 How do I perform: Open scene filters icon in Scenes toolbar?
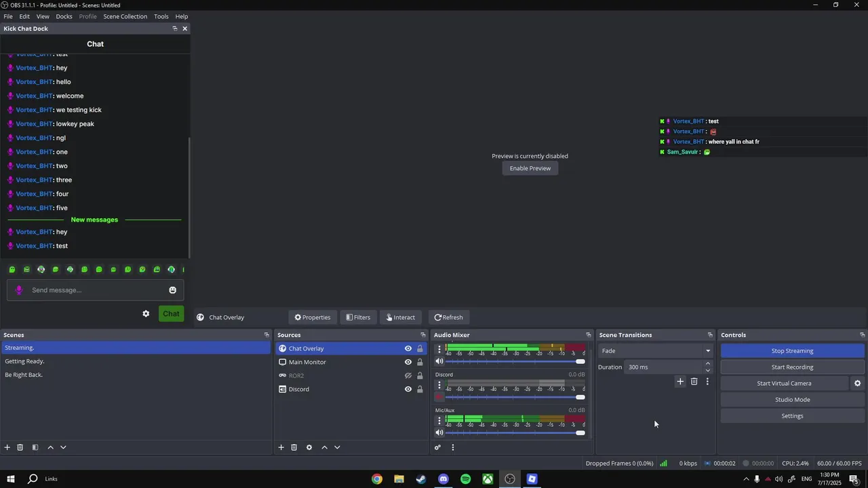[35, 447]
